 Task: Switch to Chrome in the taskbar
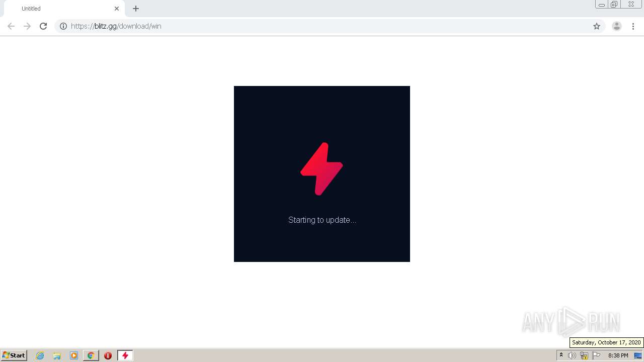[x=91, y=355]
